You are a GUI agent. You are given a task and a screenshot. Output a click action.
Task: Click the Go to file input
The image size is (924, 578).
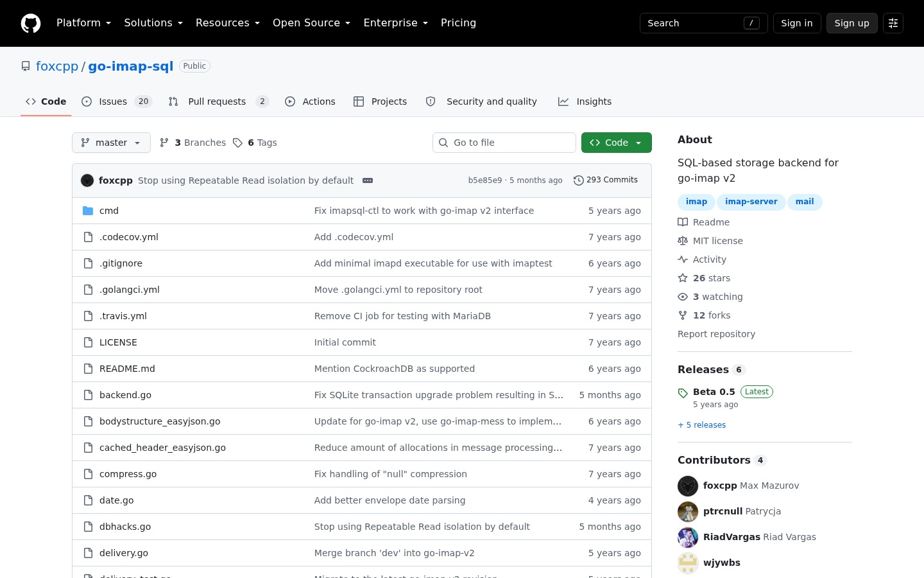tap(504, 143)
